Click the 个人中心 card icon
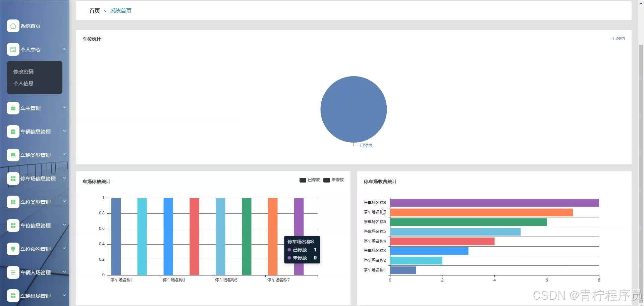 pos(13,49)
